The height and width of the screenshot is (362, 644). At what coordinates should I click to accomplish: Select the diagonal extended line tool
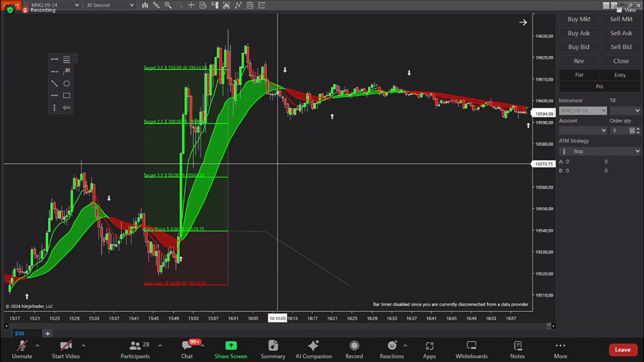[x=54, y=83]
